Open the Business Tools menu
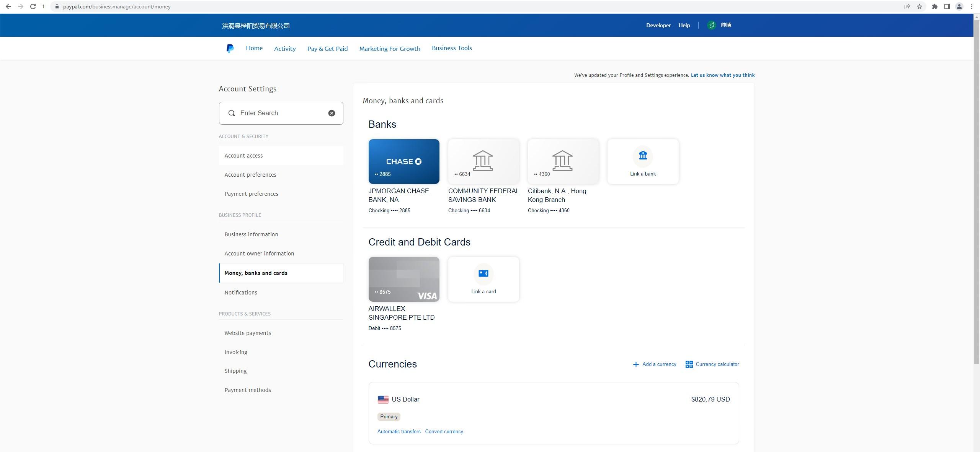Viewport: 980px width, 452px height. [x=452, y=48]
